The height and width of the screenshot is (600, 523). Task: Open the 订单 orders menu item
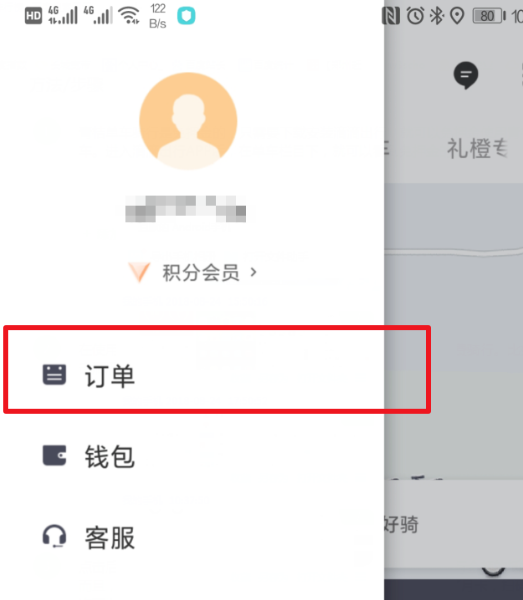(x=192, y=376)
